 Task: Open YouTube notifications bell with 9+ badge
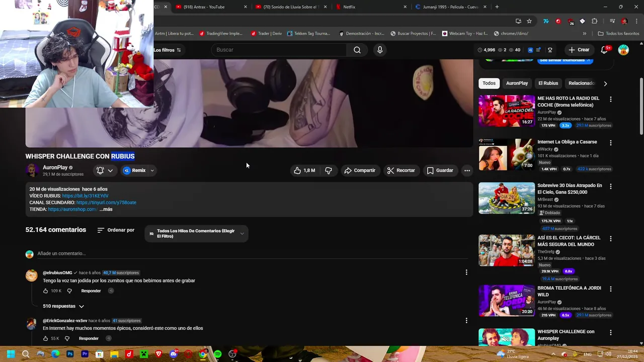pyautogui.click(x=604, y=50)
